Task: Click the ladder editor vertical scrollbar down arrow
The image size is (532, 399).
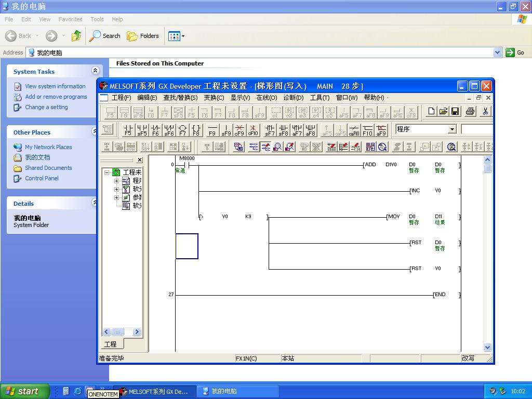Action: [487, 347]
